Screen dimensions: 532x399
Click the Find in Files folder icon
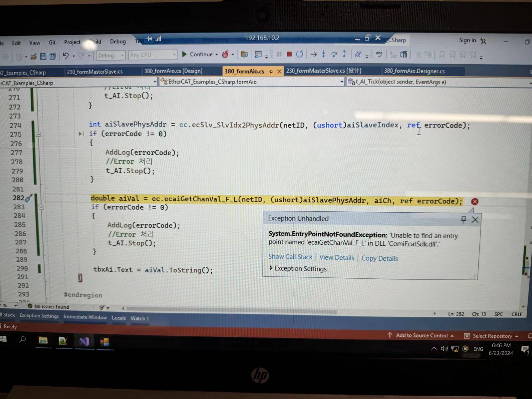[x=244, y=55]
